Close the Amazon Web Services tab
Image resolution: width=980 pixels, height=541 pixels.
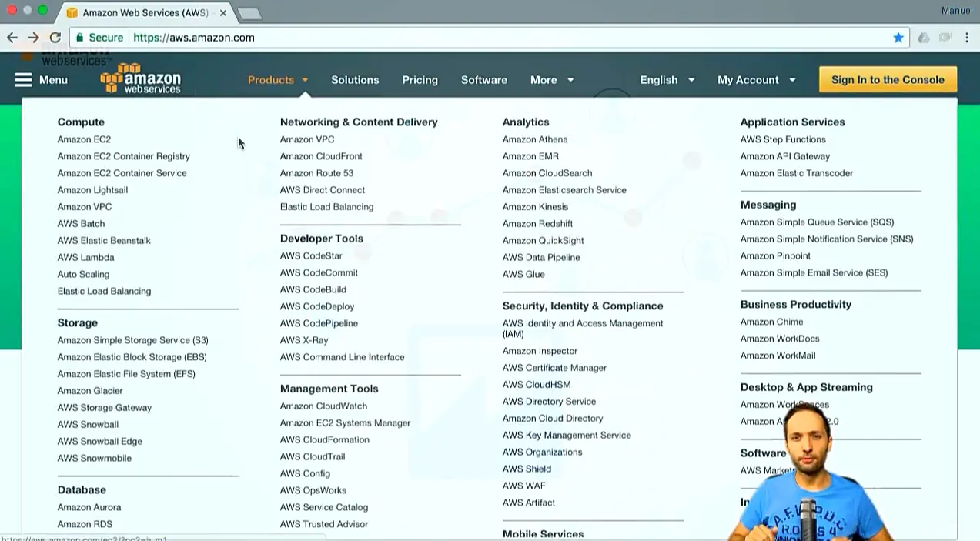(223, 13)
